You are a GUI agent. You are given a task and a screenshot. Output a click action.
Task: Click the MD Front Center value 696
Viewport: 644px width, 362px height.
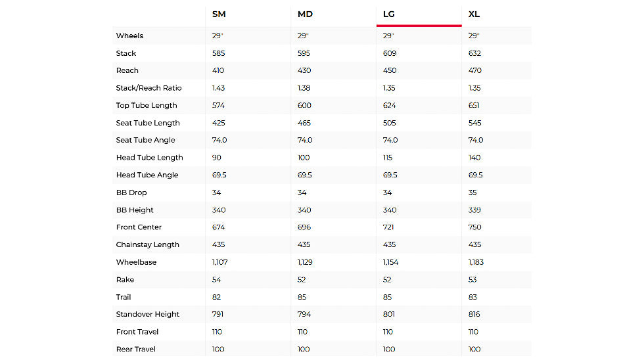[x=304, y=227]
